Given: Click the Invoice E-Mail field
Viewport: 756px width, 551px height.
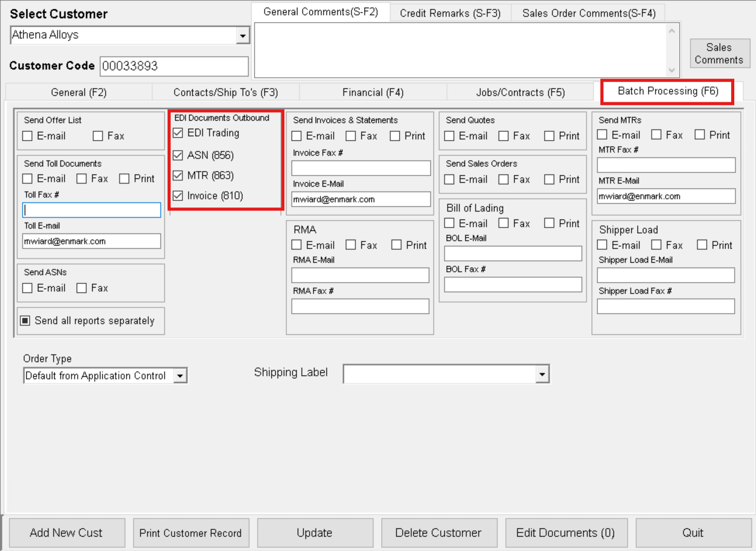Looking at the screenshot, I should tap(361, 199).
